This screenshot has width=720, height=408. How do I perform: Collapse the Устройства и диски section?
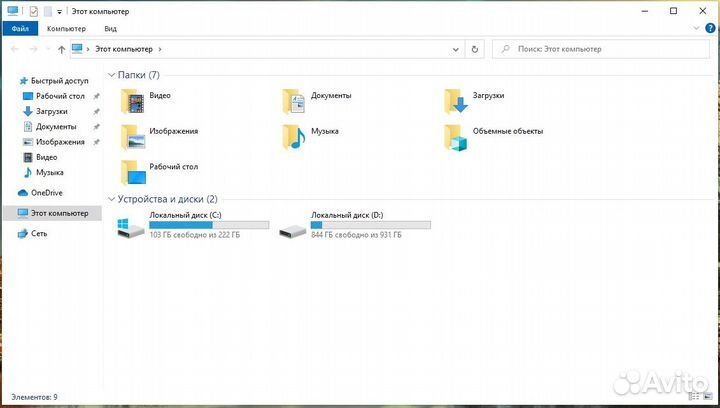(x=111, y=199)
